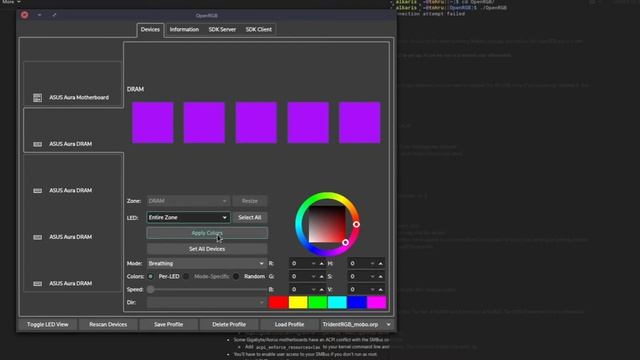Open the Mode dropdown showing Breathing
The image size is (640, 360).
(x=206, y=264)
